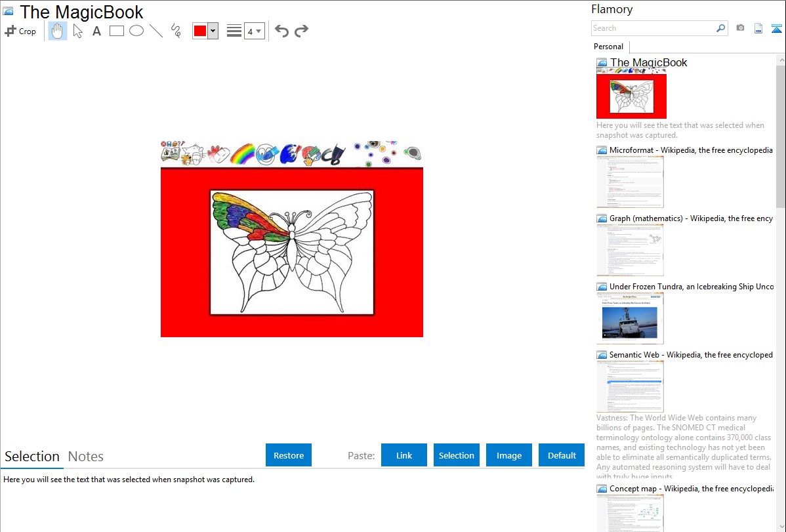The height and width of the screenshot is (532, 786).
Task: Click the search magnifier icon
Action: tap(721, 28)
